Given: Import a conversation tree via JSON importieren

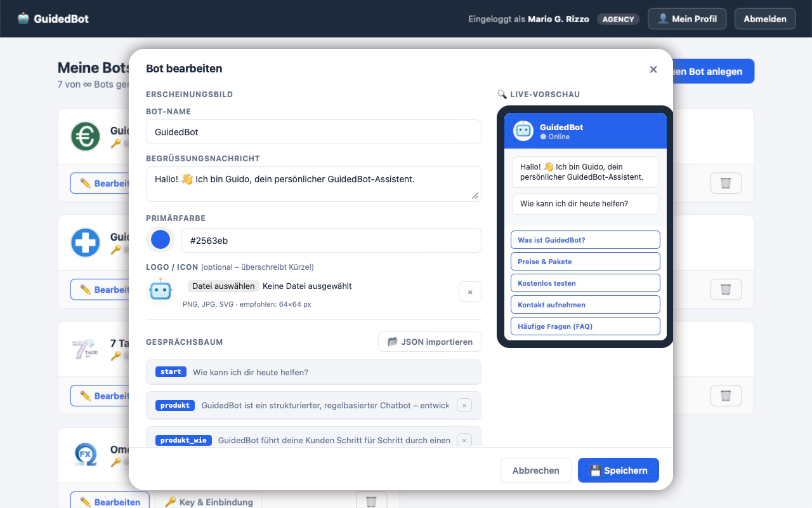Looking at the screenshot, I should point(429,342).
